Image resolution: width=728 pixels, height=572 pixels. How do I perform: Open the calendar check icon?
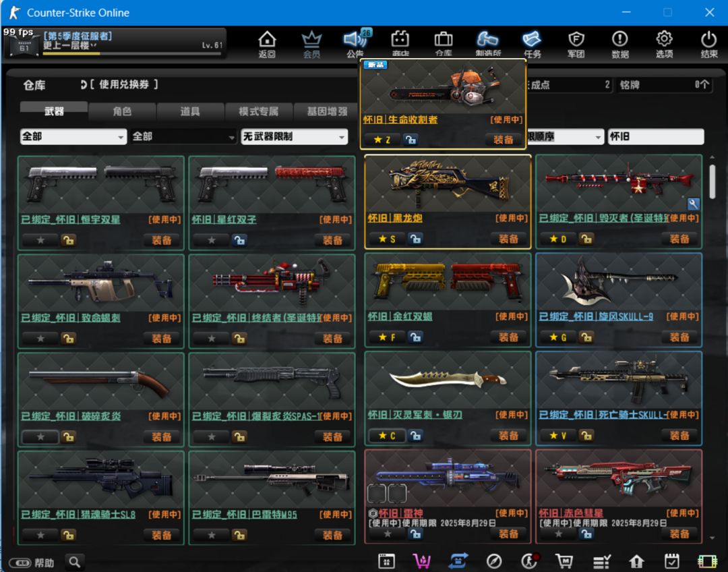[x=672, y=561]
